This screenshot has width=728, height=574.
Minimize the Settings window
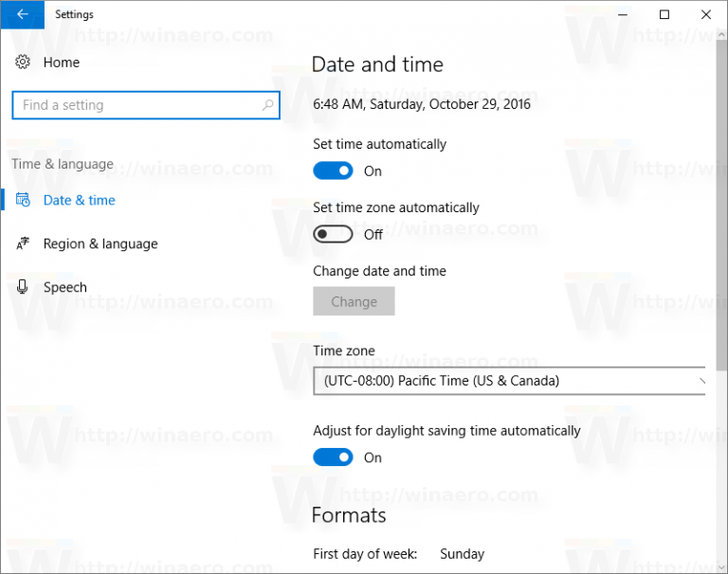pos(623,14)
